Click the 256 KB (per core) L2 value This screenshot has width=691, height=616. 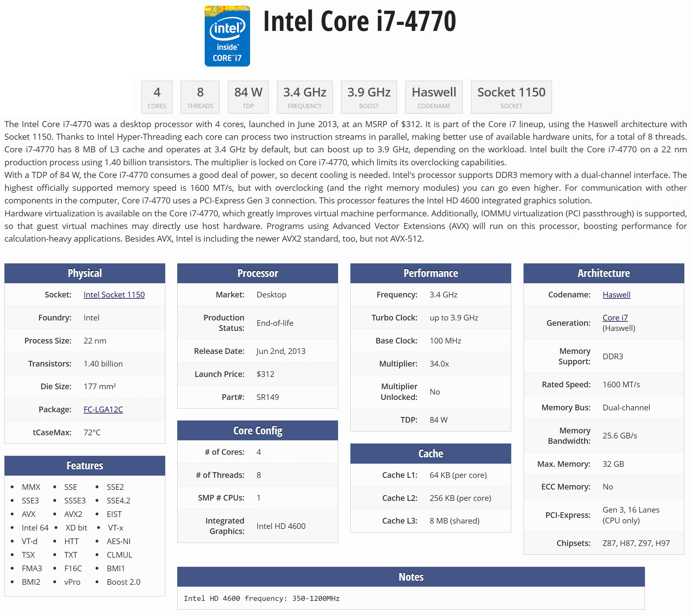(460, 498)
